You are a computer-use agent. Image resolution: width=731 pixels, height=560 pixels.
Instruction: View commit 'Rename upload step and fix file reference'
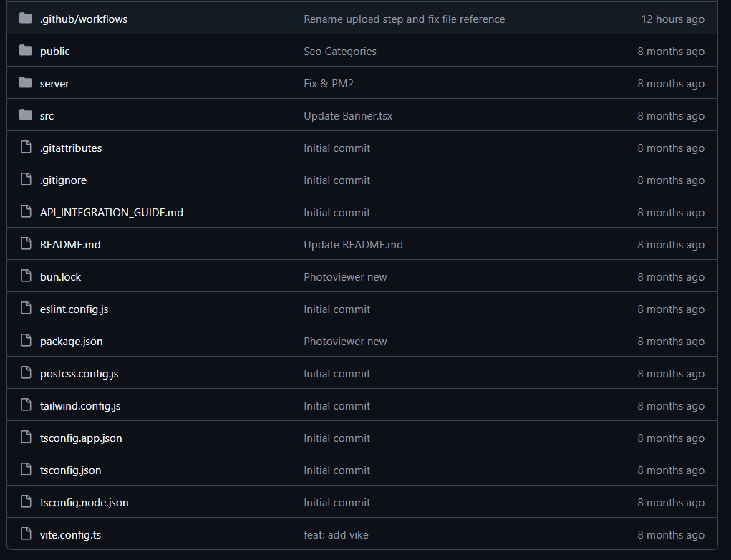click(x=404, y=19)
